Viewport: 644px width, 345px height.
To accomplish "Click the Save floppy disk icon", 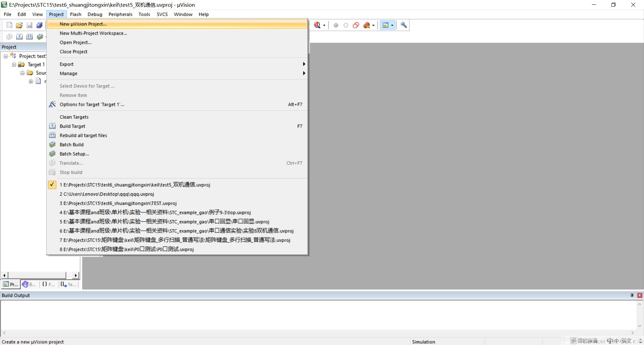I will [x=30, y=25].
